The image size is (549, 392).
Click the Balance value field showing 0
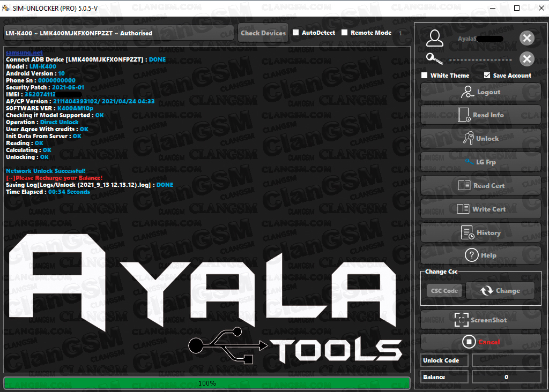[506, 377]
